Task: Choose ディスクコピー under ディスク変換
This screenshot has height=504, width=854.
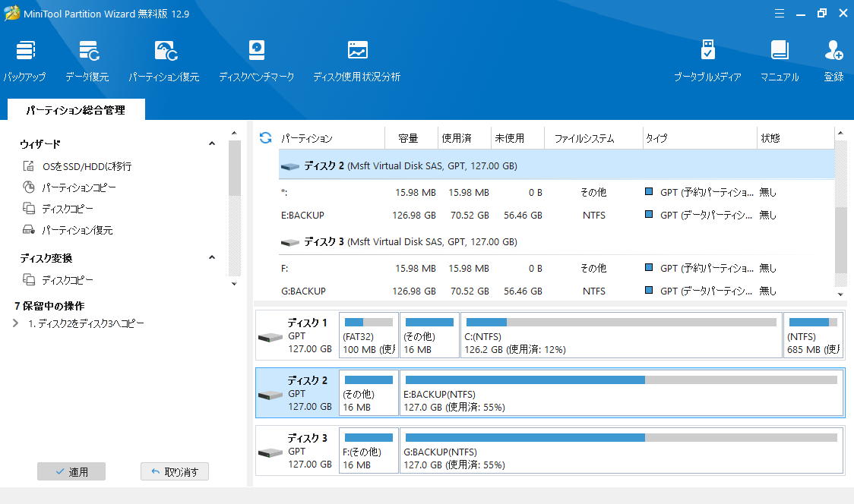Action: point(59,280)
